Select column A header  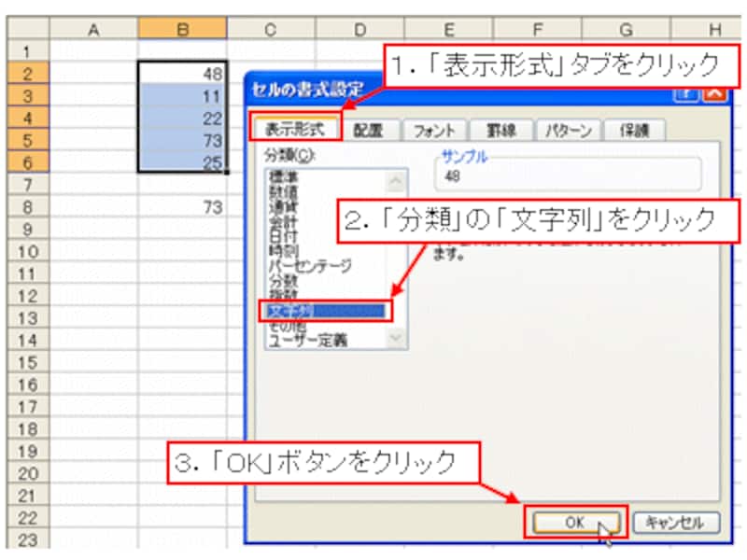[94, 29]
